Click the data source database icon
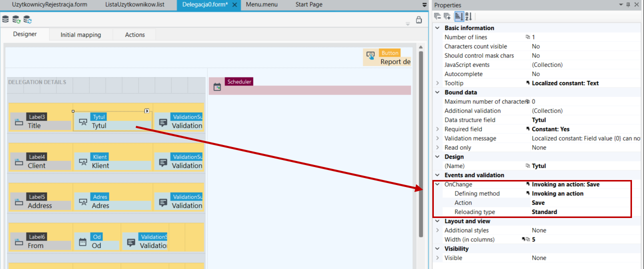 click(6, 19)
